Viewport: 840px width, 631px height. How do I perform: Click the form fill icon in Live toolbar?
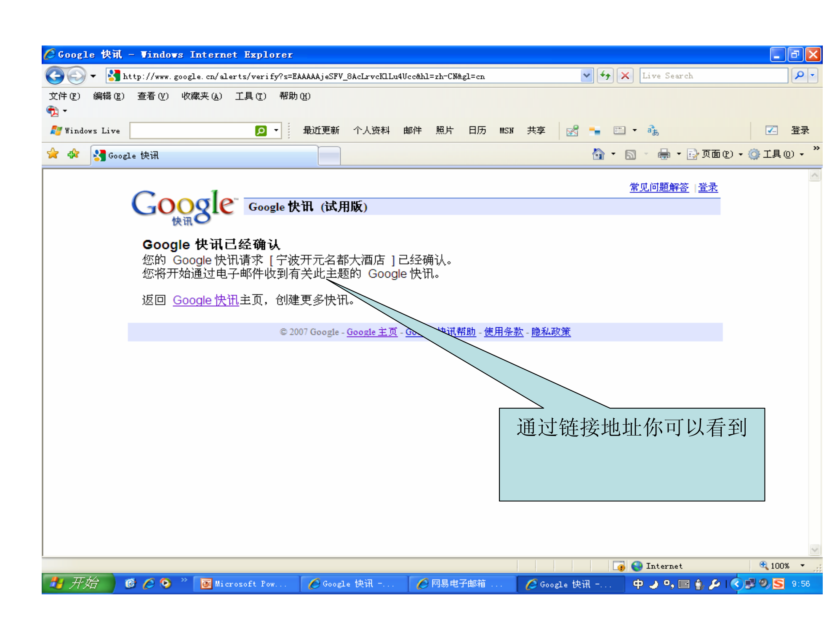click(x=619, y=131)
